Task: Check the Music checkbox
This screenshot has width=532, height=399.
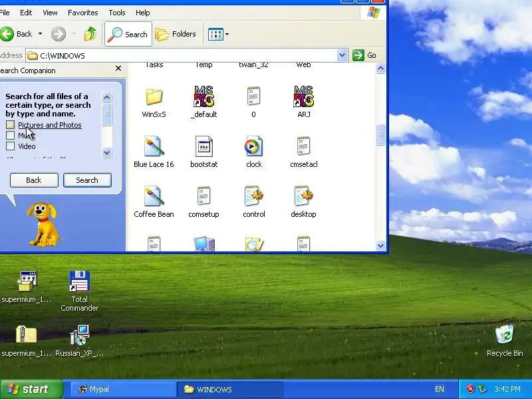Action: pos(10,136)
